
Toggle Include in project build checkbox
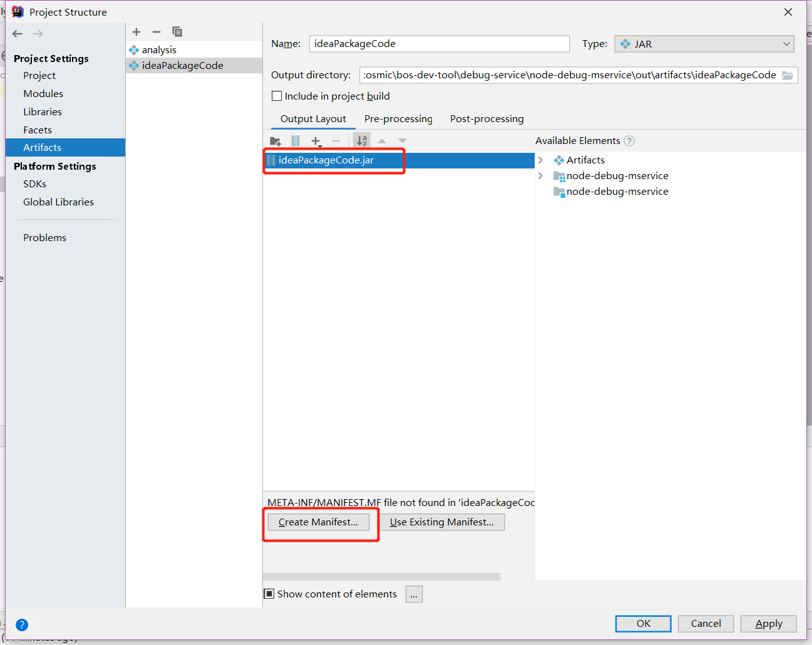click(277, 96)
